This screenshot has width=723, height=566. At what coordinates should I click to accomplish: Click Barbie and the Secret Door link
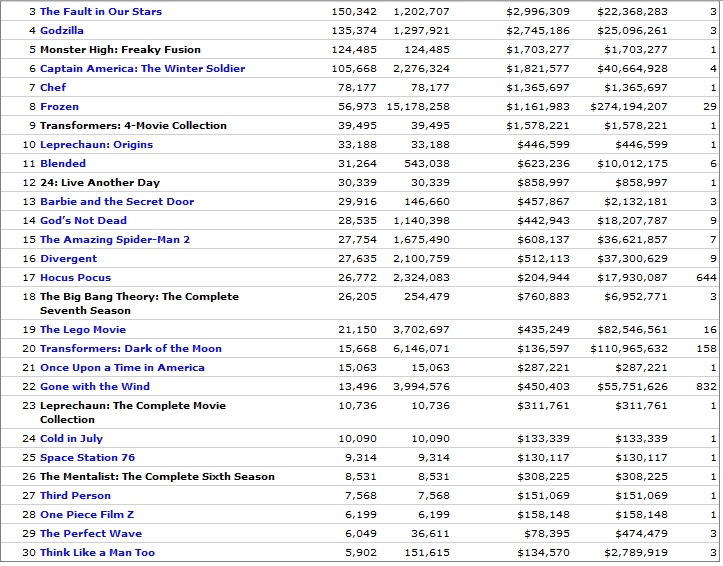point(117,202)
